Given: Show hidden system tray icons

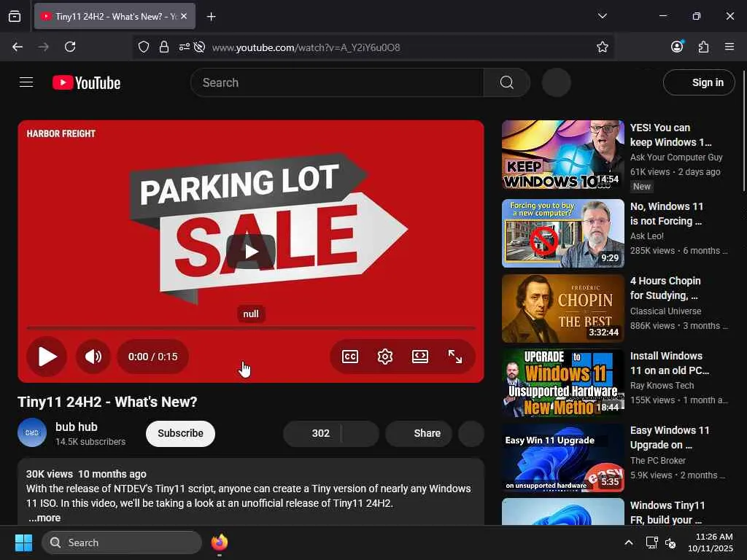Looking at the screenshot, I should [628, 542].
